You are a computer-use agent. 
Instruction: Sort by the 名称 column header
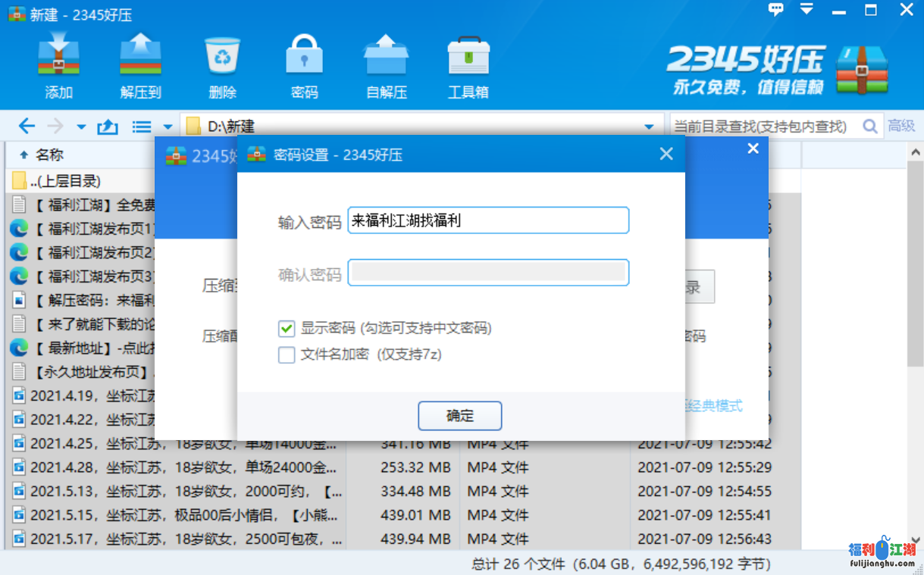click(x=49, y=155)
